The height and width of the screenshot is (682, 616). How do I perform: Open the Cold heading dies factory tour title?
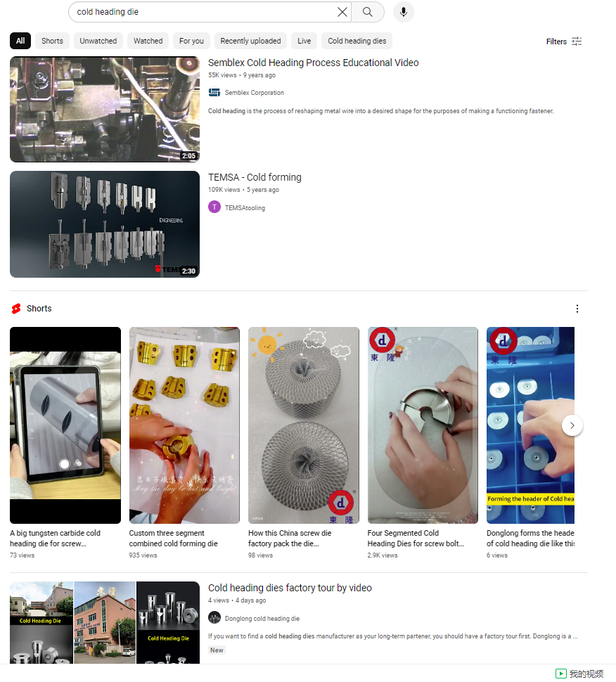coord(290,588)
